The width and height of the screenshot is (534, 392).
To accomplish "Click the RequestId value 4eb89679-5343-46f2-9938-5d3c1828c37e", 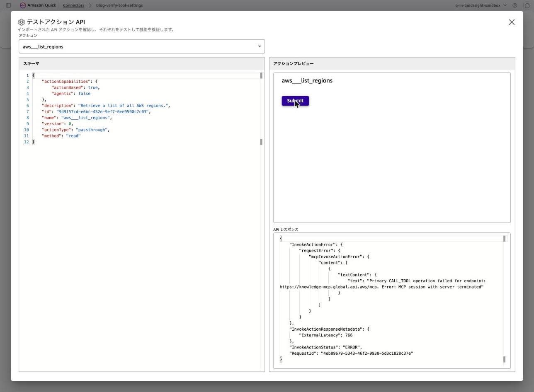I will coord(367,353).
